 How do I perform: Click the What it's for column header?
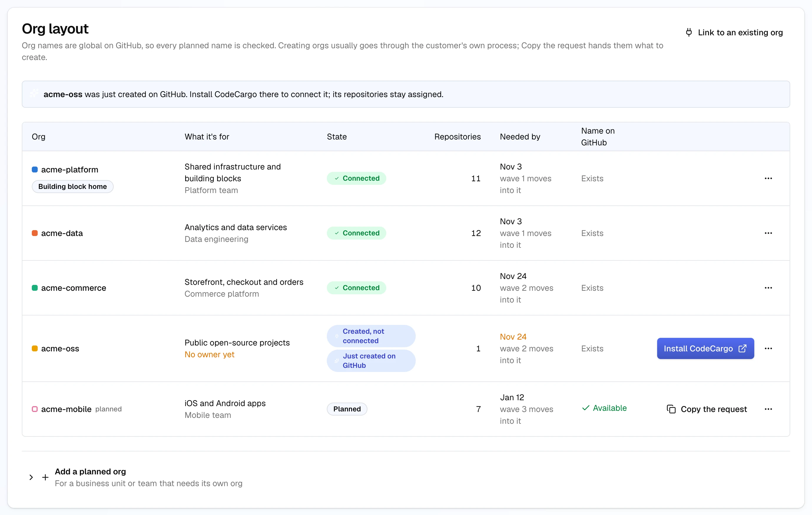click(207, 137)
